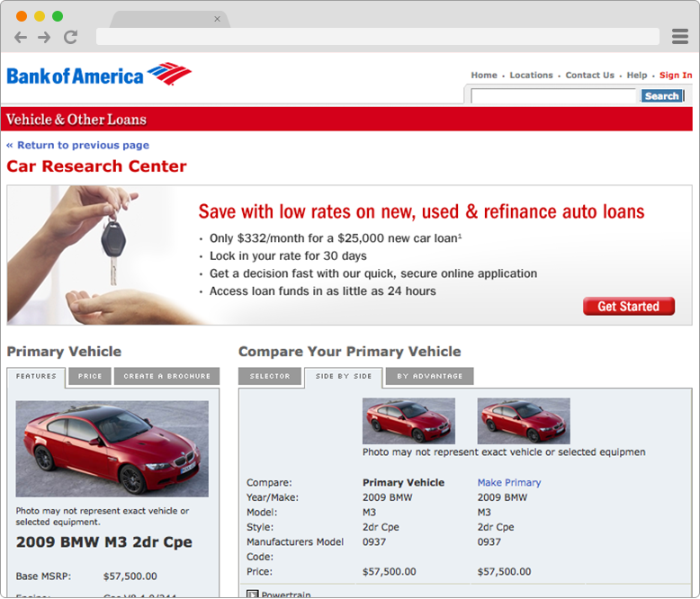Screen dimensions: 700x599
Task: Click the Primary Vehicle comparison thumbnail
Action: coord(408,420)
